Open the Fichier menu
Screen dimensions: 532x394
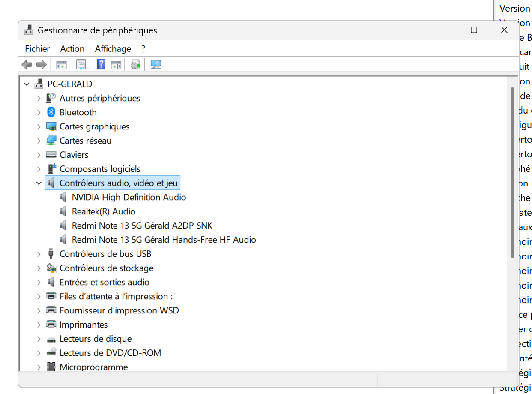(37, 49)
